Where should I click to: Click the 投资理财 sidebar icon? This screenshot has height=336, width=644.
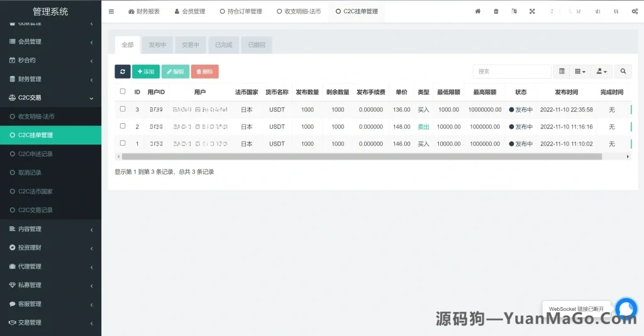click(x=13, y=247)
